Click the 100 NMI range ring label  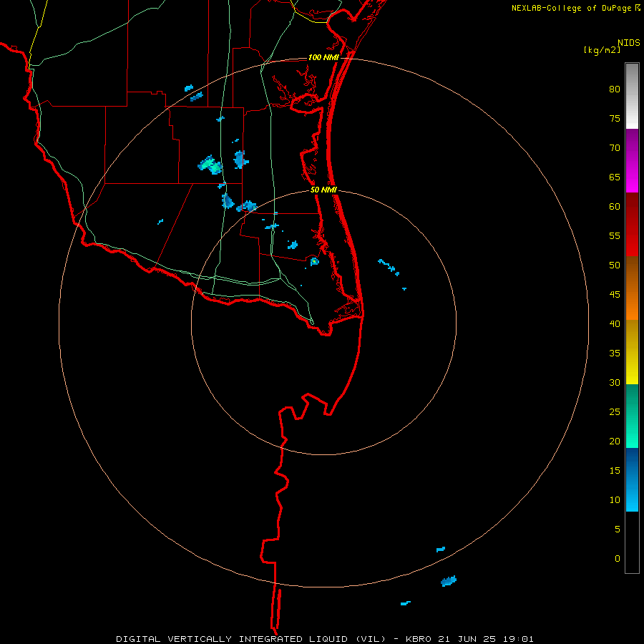323,57
